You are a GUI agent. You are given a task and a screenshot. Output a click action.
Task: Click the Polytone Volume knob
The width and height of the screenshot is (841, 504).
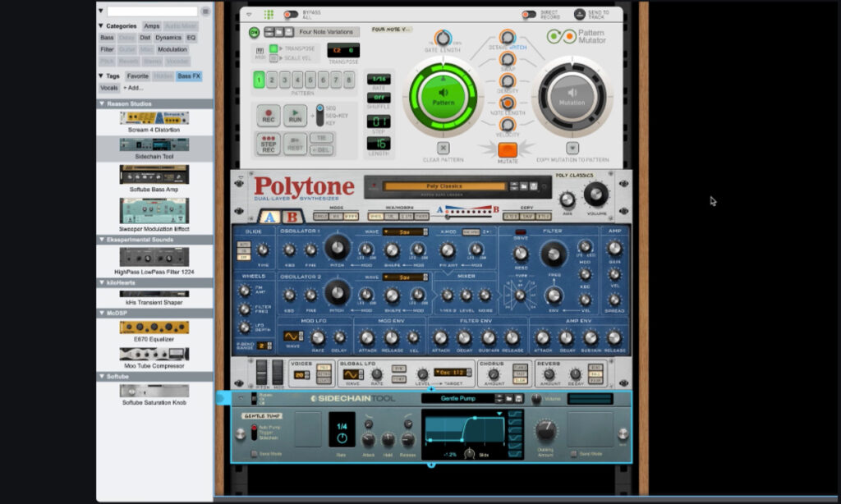coord(596,194)
